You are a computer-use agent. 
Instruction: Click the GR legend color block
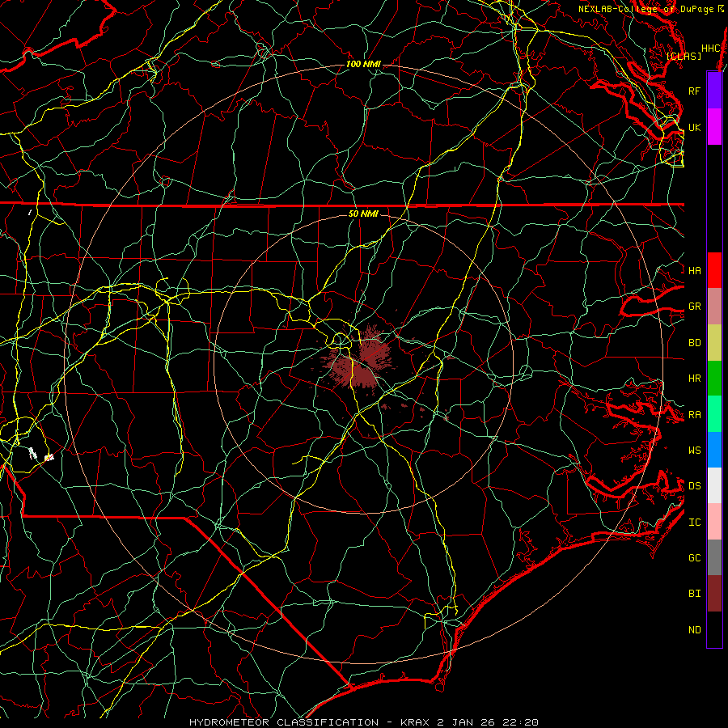pyautogui.click(x=714, y=307)
